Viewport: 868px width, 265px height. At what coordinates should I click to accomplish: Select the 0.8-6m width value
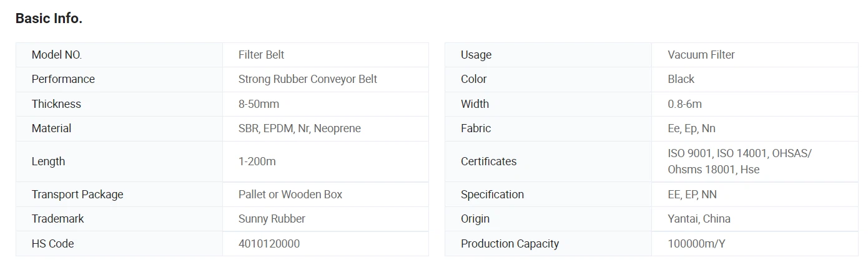[685, 104]
